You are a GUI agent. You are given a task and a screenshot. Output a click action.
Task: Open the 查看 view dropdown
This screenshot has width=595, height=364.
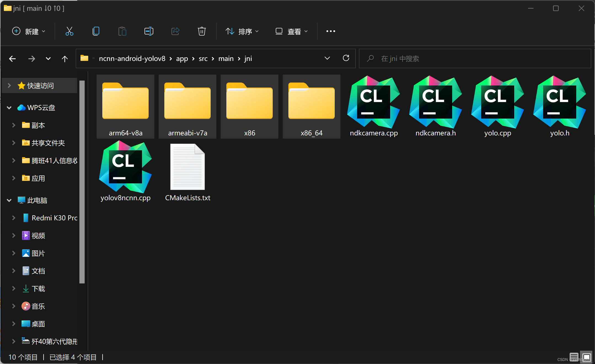pyautogui.click(x=291, y=31)
